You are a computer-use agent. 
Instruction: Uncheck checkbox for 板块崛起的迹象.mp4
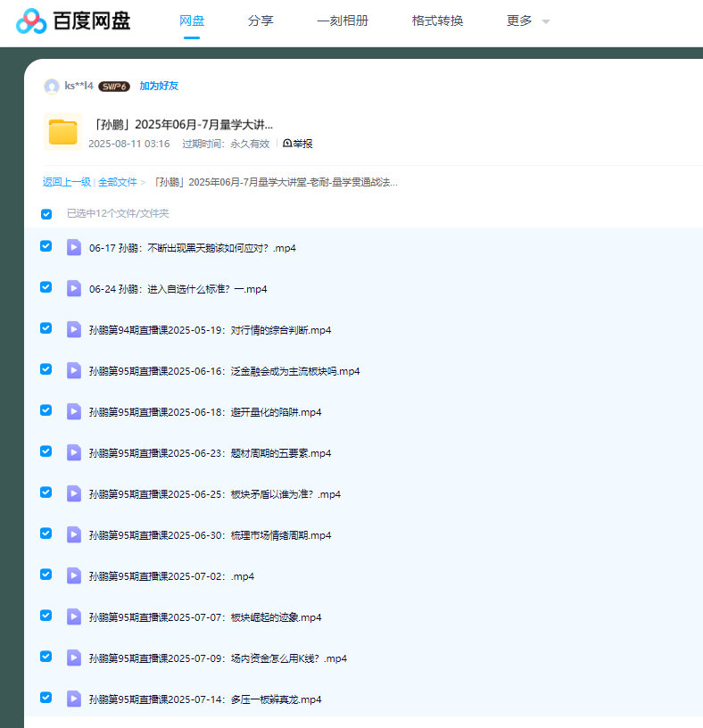[46, 616]
